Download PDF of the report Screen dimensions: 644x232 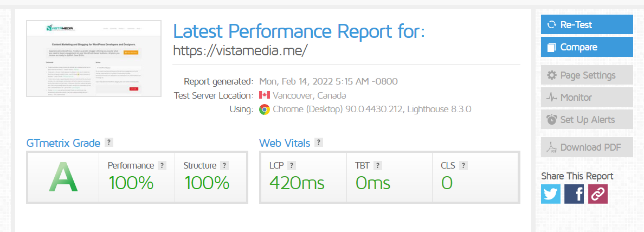tap(587, 147)
